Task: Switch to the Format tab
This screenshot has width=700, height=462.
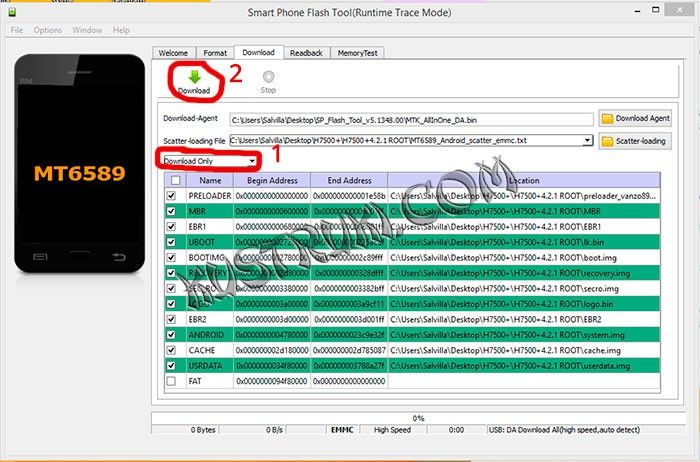Action: click(215, 53)
